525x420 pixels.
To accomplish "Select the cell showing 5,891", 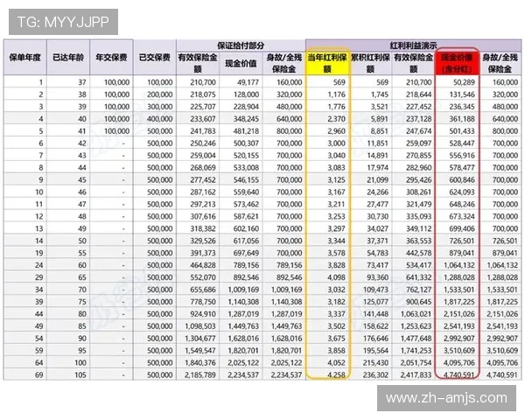I will click(370, 119).
